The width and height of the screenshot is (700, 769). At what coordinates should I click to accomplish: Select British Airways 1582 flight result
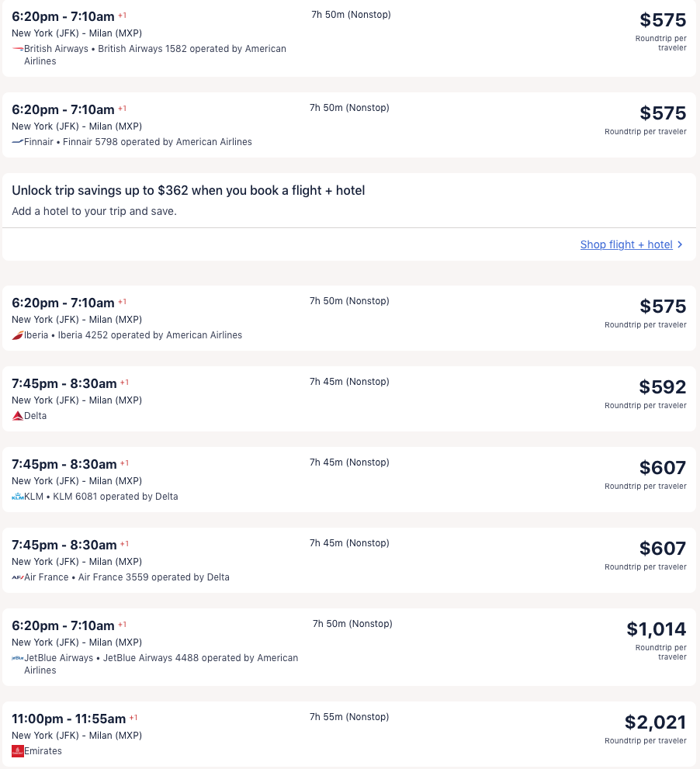tap(349, 38)
